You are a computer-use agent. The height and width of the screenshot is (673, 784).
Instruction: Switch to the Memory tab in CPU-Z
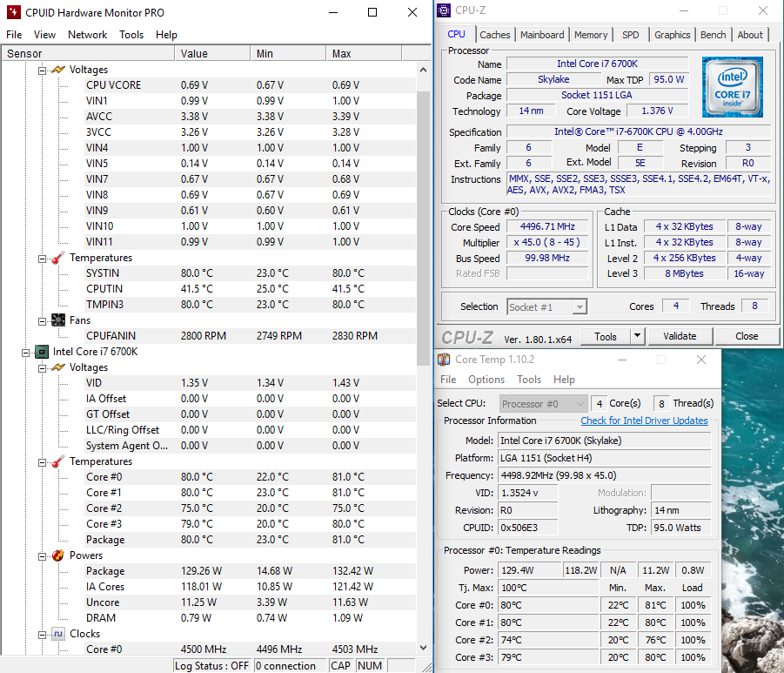591,35
